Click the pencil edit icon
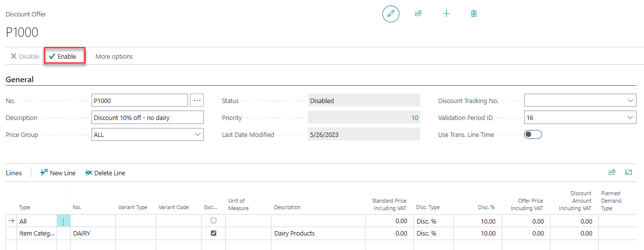The width and height of the screenshot is (644, 250). tap(391, 14)
